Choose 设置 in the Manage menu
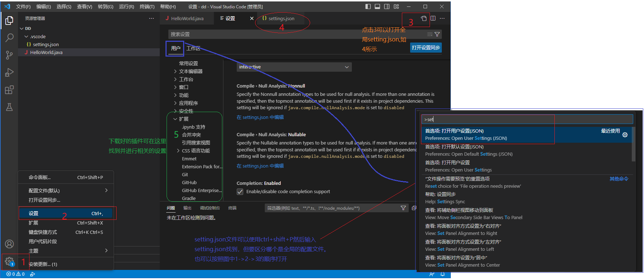This screenshot has width=644, height=280. click(66, 213)
